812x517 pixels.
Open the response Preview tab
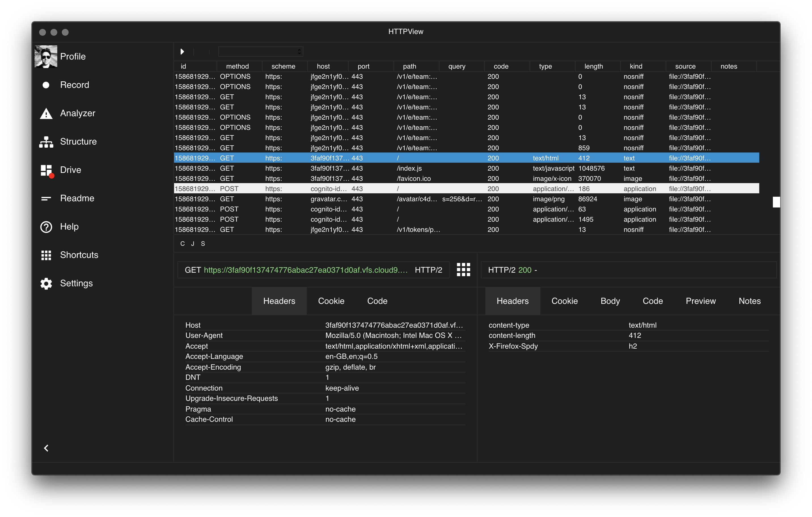tap(700, 301)
